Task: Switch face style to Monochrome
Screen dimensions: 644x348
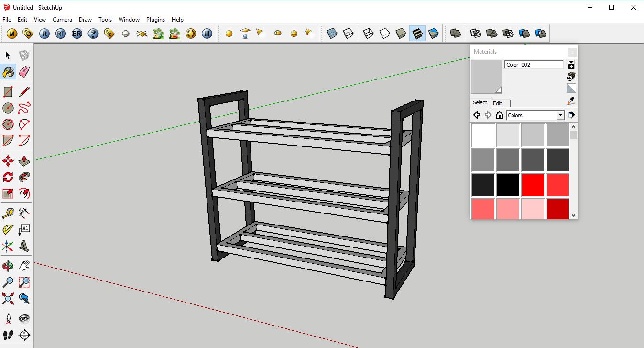Action: point(433,33)
